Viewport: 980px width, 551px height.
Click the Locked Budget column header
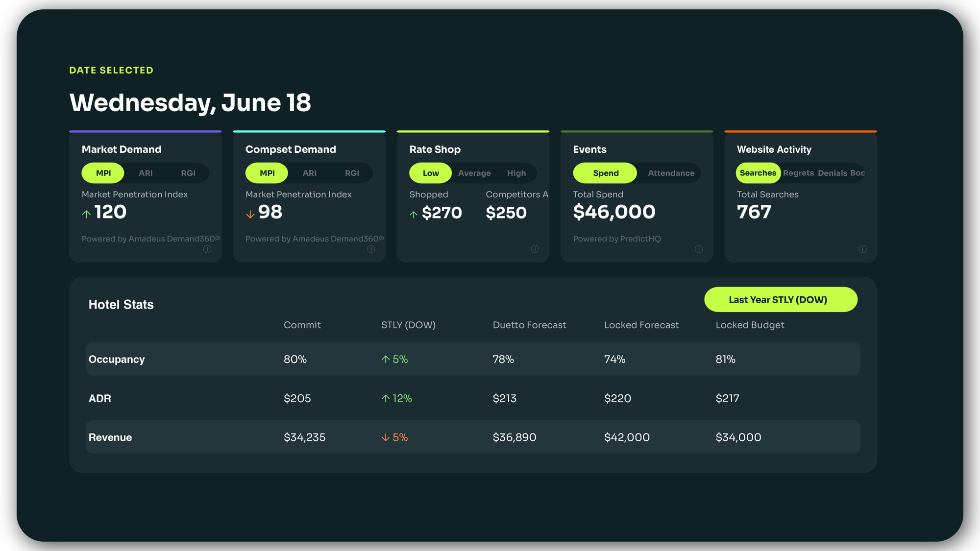click(750, 325)
